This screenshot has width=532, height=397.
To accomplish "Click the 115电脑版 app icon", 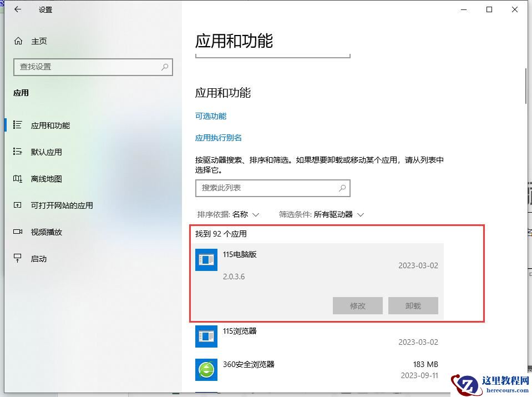I will (x=206, y=259).
